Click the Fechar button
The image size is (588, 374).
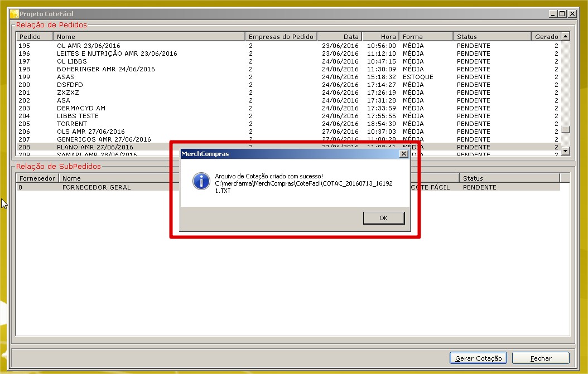click(x=541, y=358)
